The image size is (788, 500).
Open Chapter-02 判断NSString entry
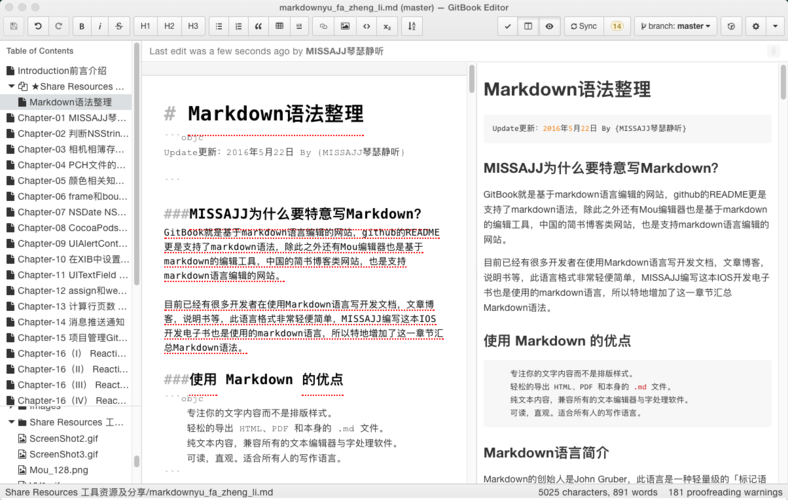(x=66, y=134)
